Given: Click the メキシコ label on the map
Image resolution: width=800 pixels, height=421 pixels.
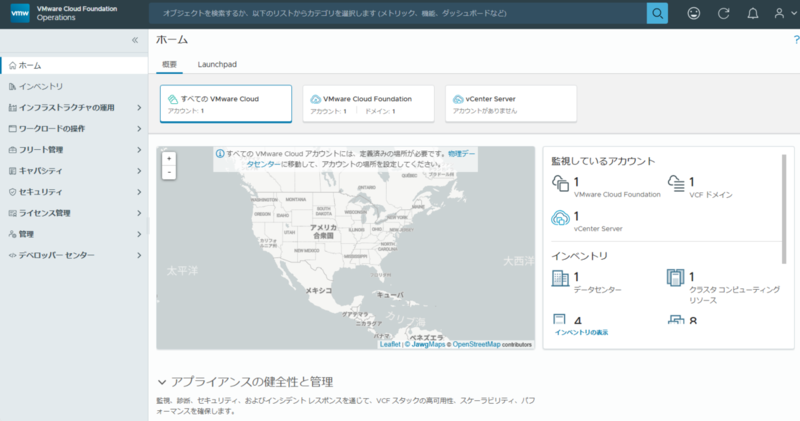Looking at the screenshot, I should (x=318, y=290).
